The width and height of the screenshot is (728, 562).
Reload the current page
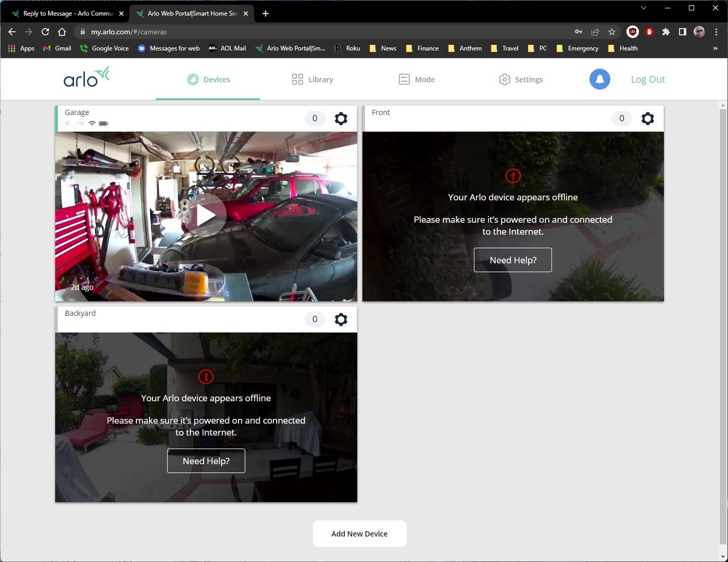coord(45,32)
